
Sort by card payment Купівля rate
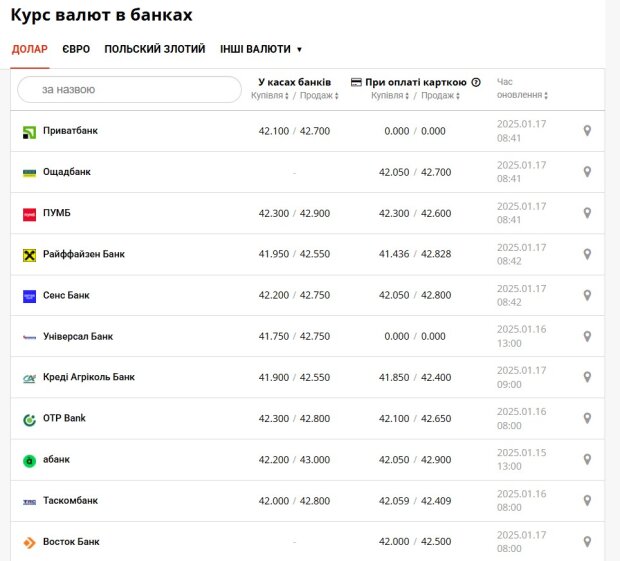390,96
